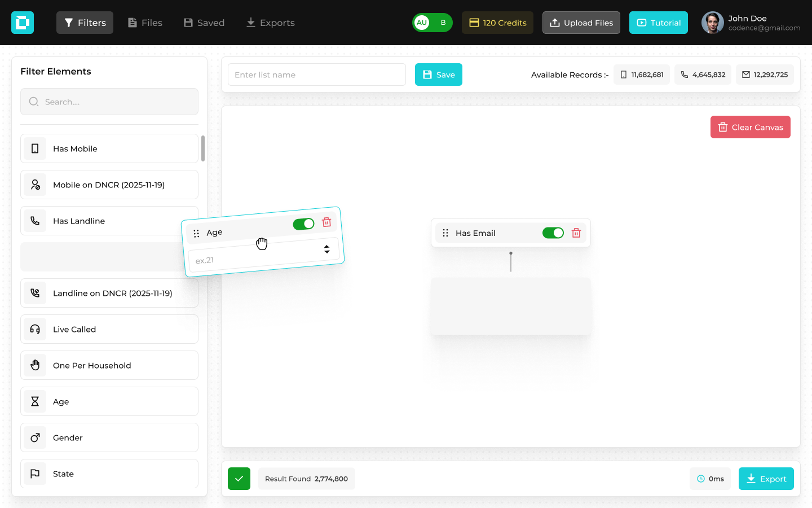The width and height of the screenshot is (812, 508).
Task: Delete the Has Email filter node
Action: point(576,233)
